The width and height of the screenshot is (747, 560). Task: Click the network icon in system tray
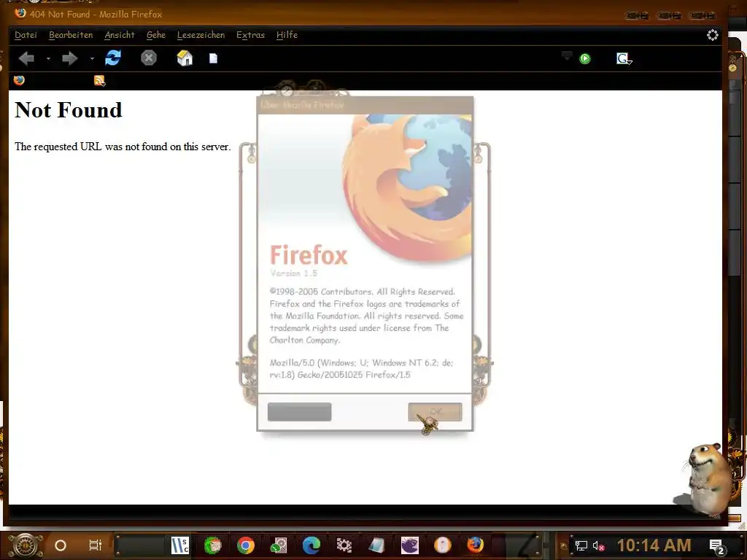pyautogui.click(x=581, y=545)
